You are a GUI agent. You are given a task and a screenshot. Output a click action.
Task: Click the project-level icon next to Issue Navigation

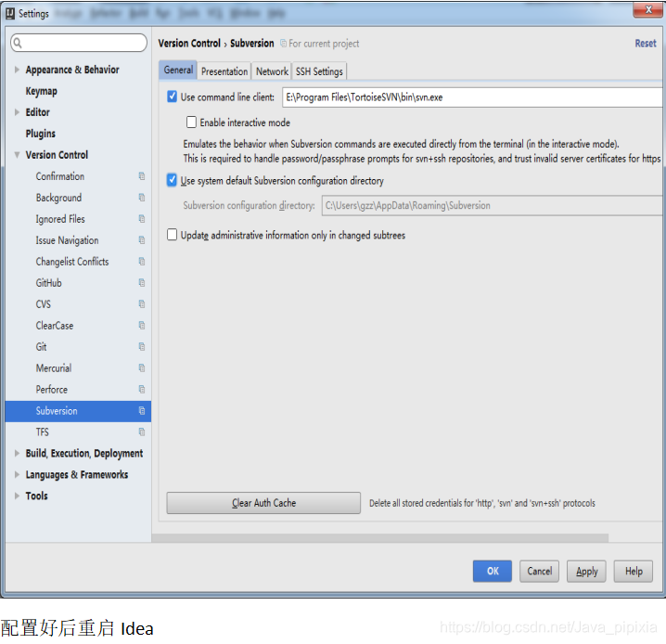point(142,240)
